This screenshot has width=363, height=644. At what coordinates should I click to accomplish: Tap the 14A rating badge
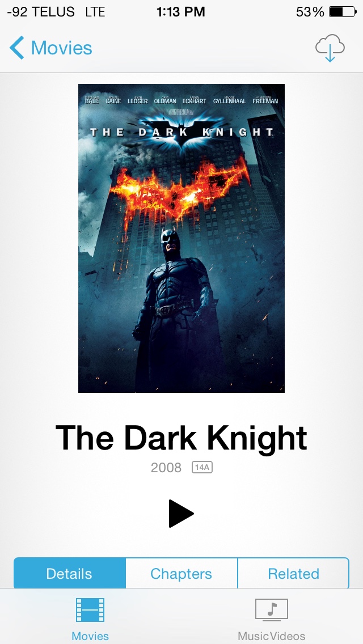pyautogui.click(x=202, y=467)
